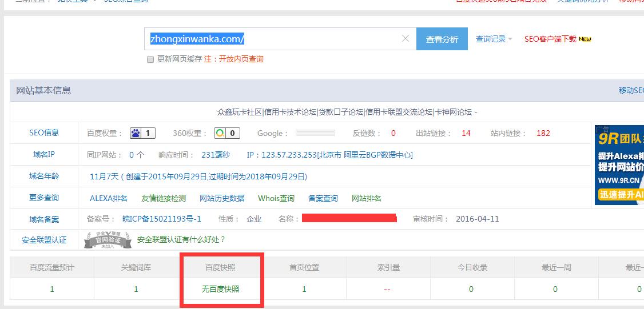Click the 关键词库 column header
This screenshot has width=644, height=309.
136,267
